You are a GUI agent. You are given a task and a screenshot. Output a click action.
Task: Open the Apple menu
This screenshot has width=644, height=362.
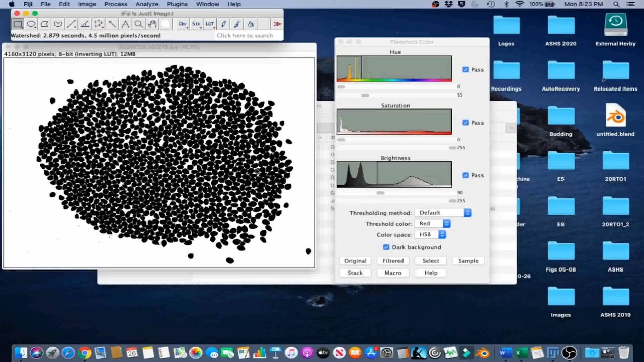tap(11, 4)
